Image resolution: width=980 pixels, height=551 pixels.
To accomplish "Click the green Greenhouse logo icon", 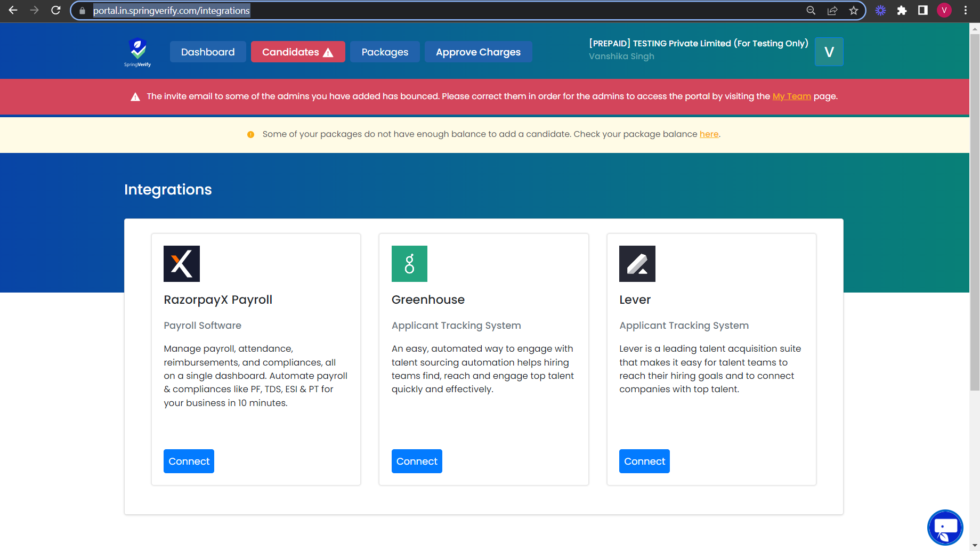I will [x=409, y=264].
